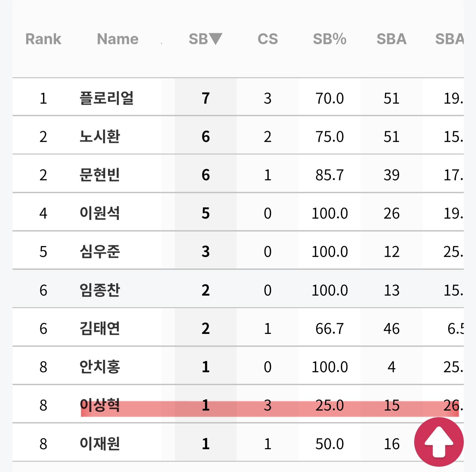This screenshot has width=476, height=472.
Task: Select highlighted player 이상혁 name
Action: pyautogui.click(x=100, y=405)
